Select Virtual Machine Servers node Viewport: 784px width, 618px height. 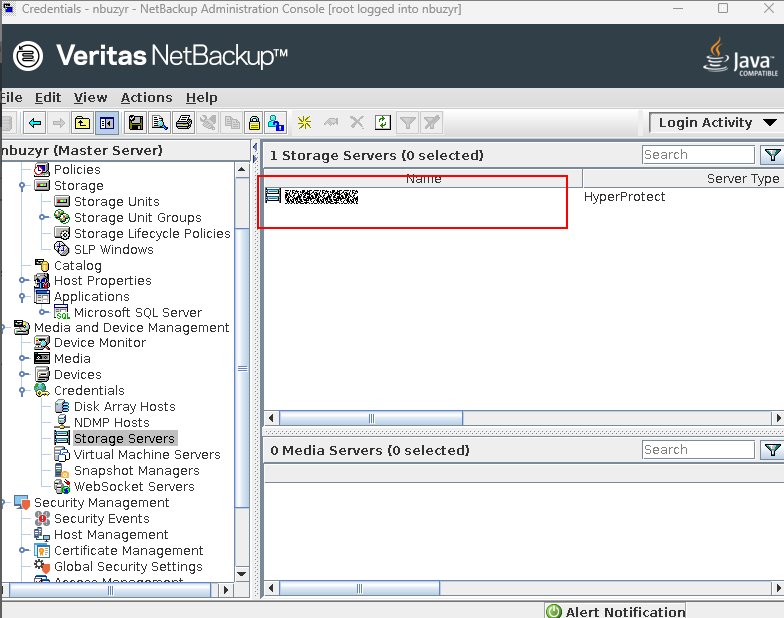tap(146, 454)
